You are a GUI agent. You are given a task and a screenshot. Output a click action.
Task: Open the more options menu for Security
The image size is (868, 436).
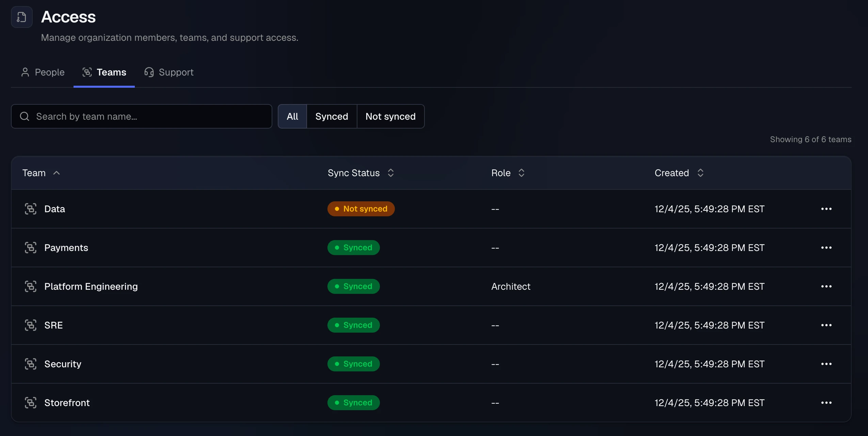tap(826, 364)
